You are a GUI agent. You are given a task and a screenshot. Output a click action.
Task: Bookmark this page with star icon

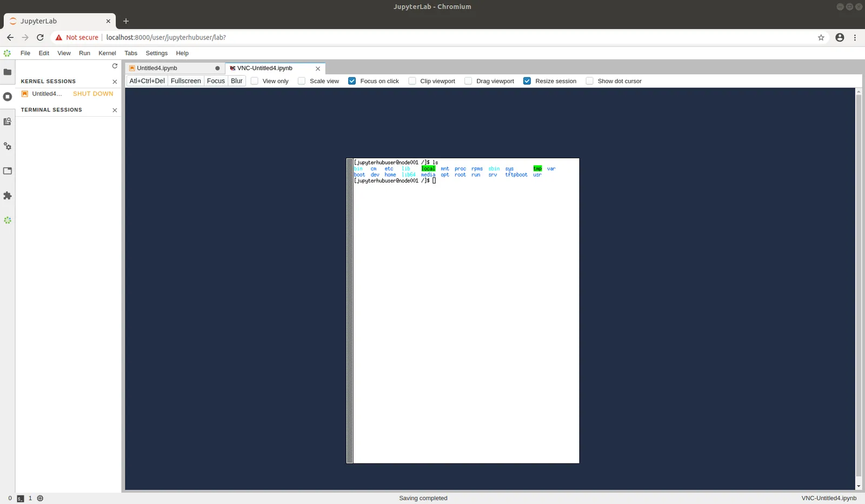click(821, 37)
